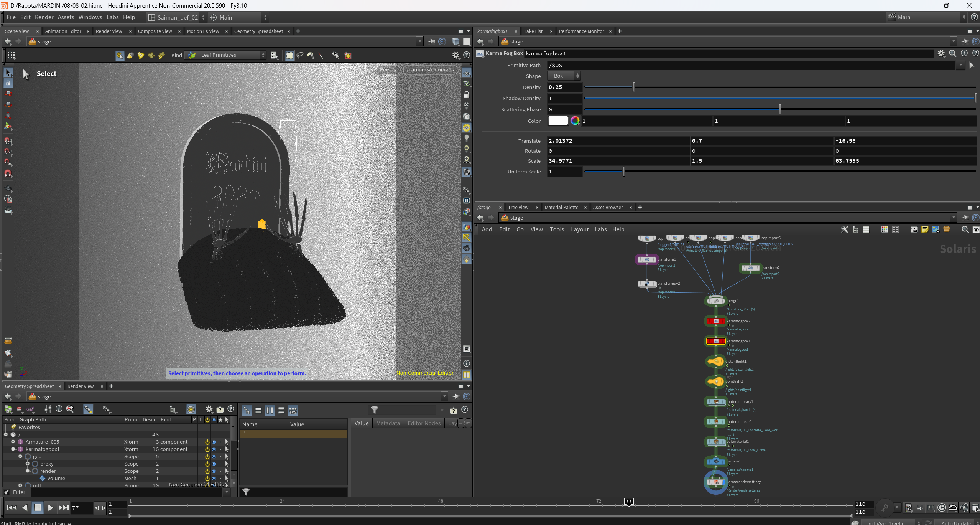Select the pointlight1 light node
The image size is (980, 525).
[x=715, y=381]
